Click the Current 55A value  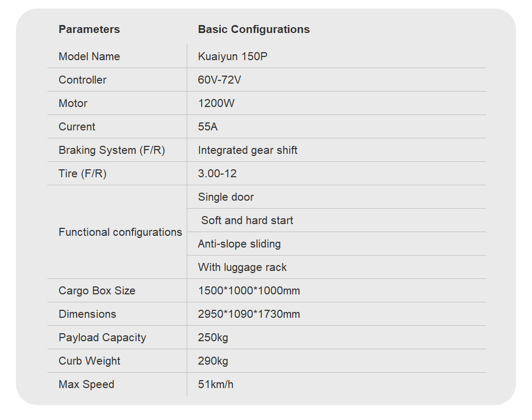[207, 127]
